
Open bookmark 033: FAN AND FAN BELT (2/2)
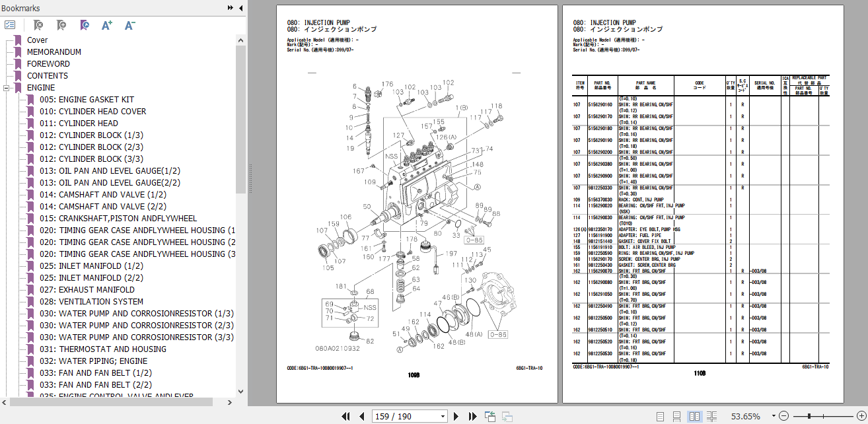tap(96, 385)
